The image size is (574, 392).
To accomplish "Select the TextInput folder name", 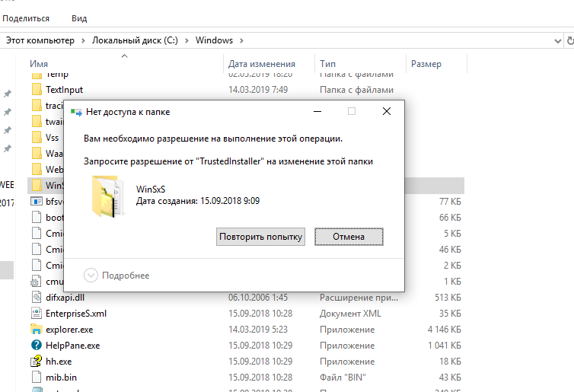I will coord(64,89).
